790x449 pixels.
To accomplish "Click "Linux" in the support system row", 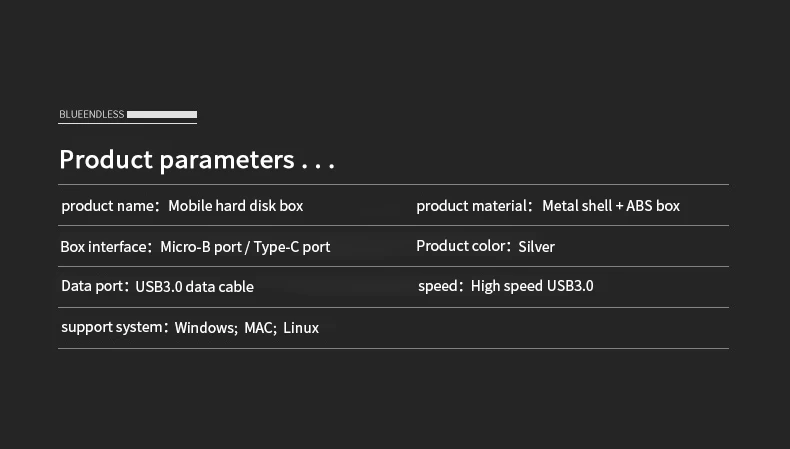I will coord(301,328).
